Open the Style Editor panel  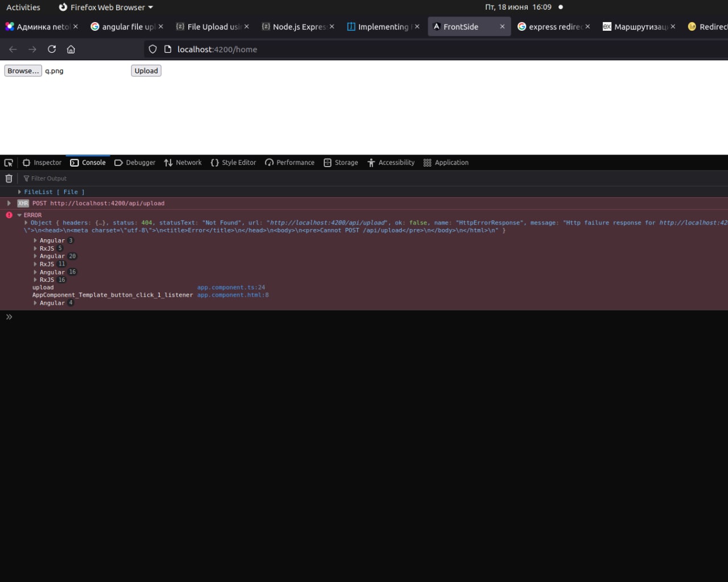233,163
